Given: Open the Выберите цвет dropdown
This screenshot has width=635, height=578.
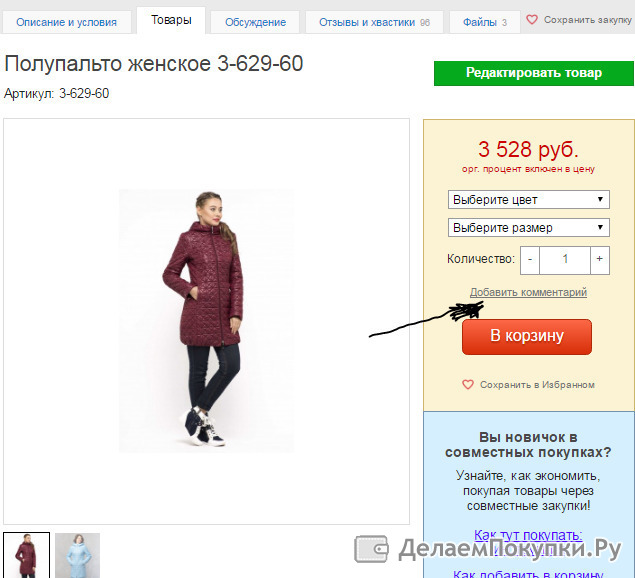Looking at the screenshot, I should click(528, 200).
